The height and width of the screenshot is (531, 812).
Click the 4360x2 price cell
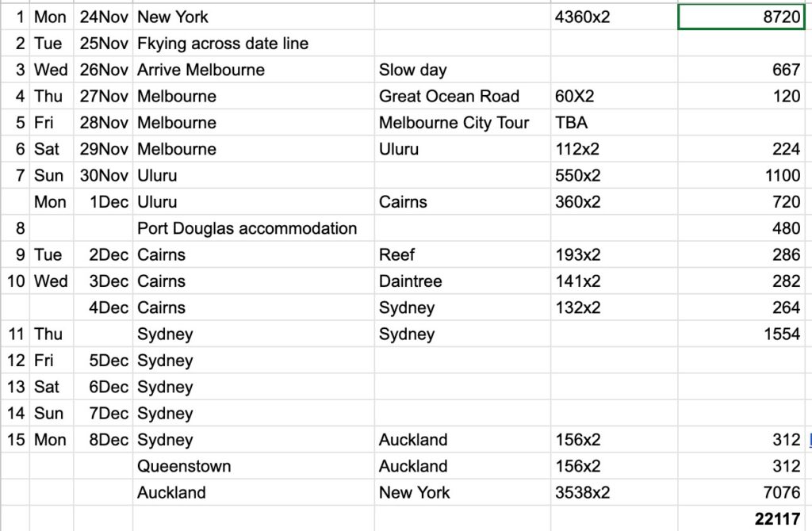(x=582, y=17)
